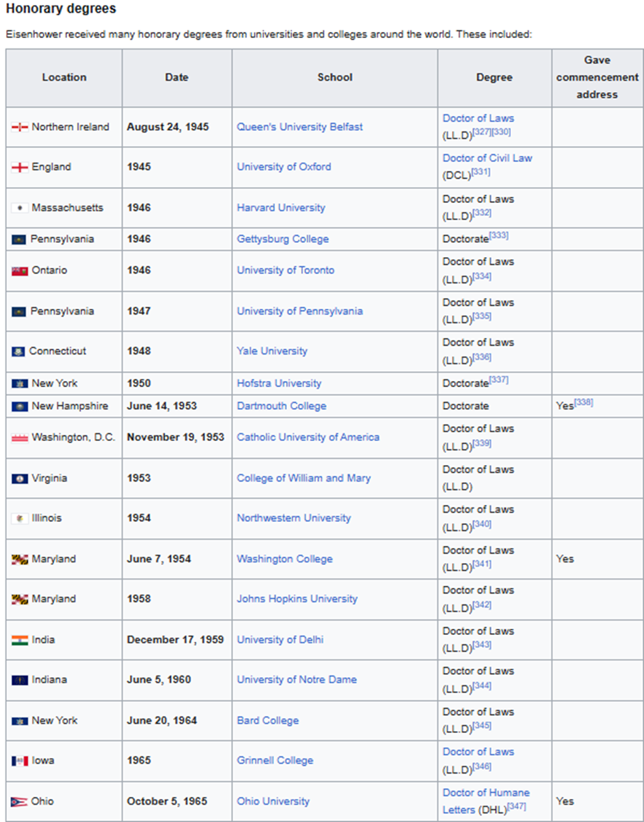Click the Northern Ireland flag icon
The image size is (644, 822).
[20, 127]
